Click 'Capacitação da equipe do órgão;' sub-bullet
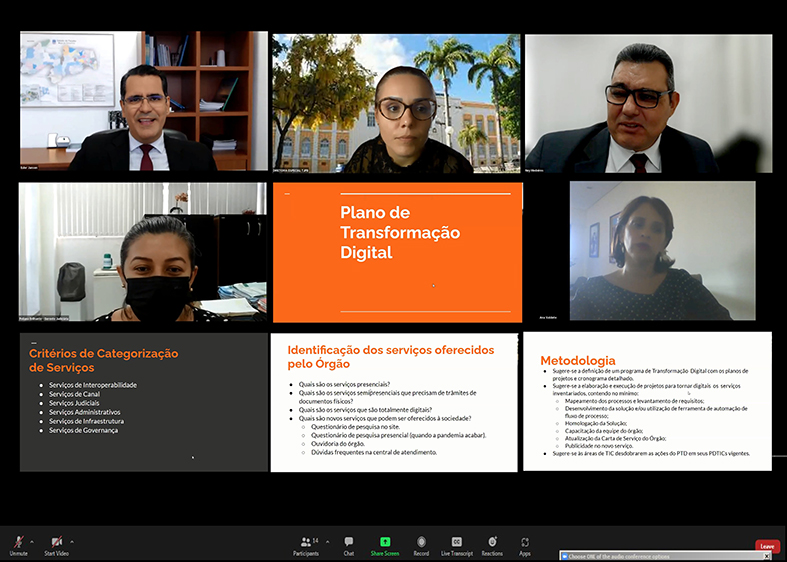This screenshot has height=562, width=787. pos(604,431)
